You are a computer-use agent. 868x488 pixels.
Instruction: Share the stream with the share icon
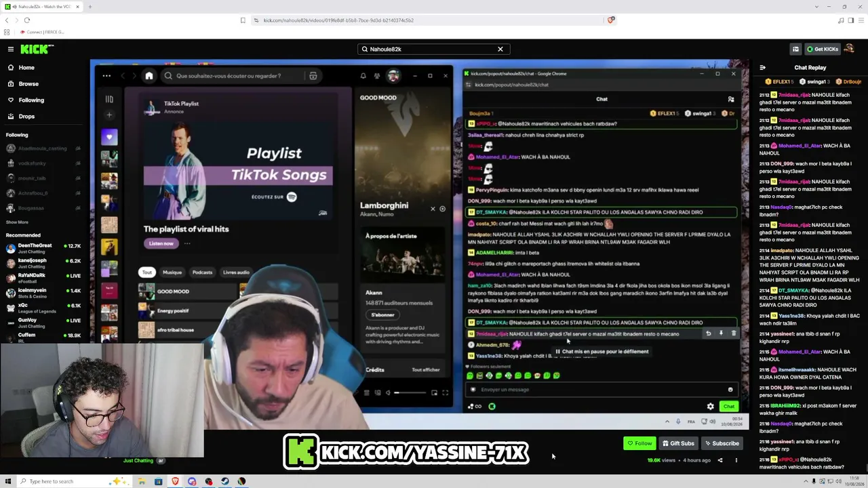point(720,460)
